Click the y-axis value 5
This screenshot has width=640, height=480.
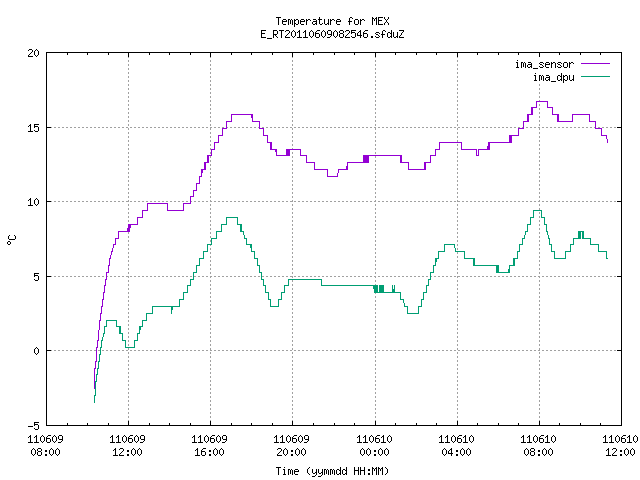[x=37, y=277]
